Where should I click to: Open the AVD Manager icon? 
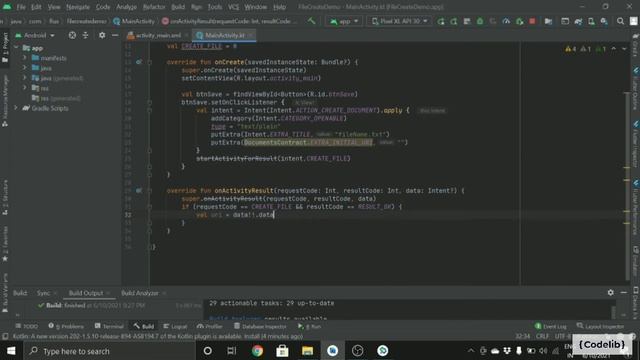click(591, 21)
